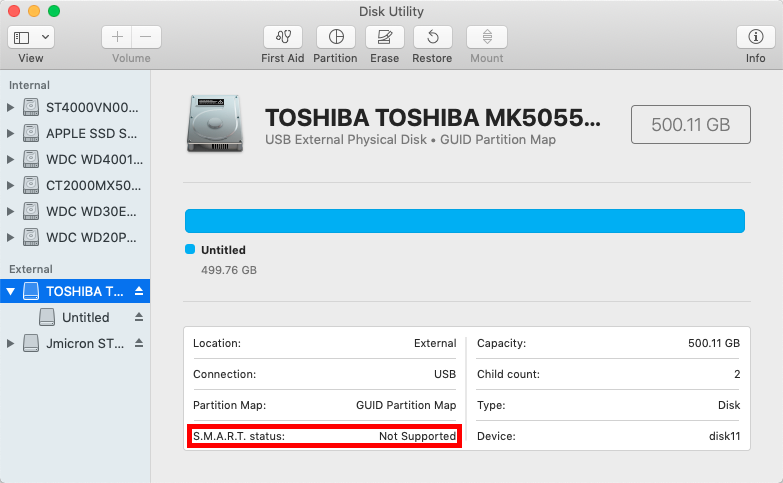
Task: Open the View dropdown menu
Action: click(31, 37)
